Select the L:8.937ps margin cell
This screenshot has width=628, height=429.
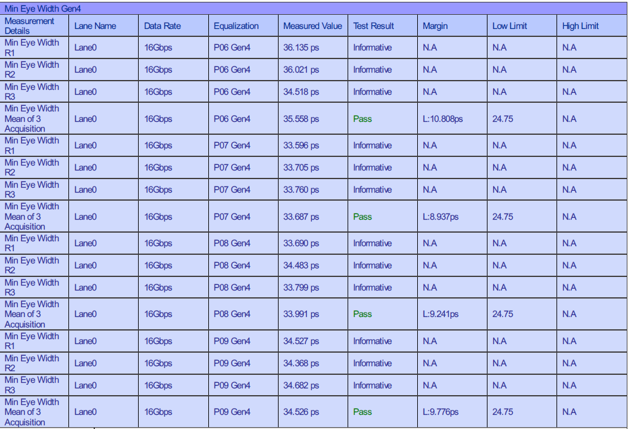pos(441,217)
